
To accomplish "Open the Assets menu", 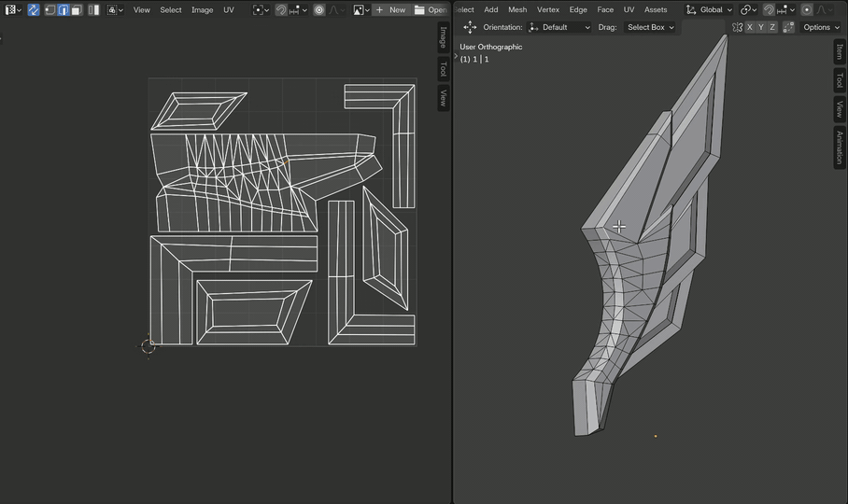I will (x=656, y=9).
